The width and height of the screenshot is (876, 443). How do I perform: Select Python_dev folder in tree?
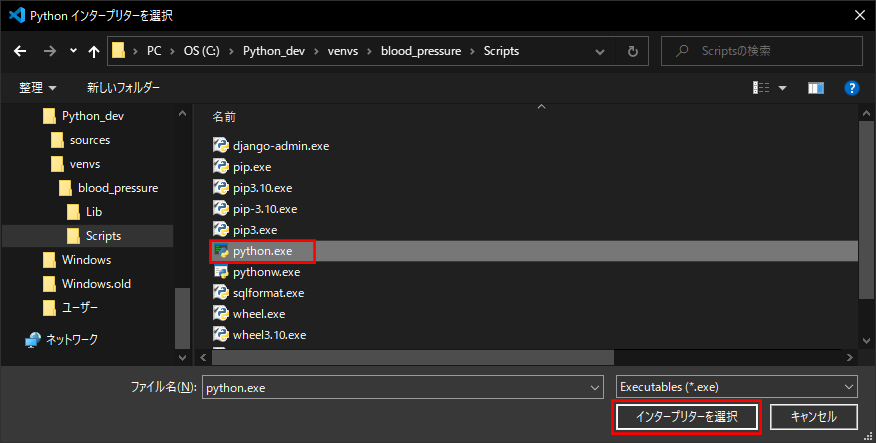point(92,116)
